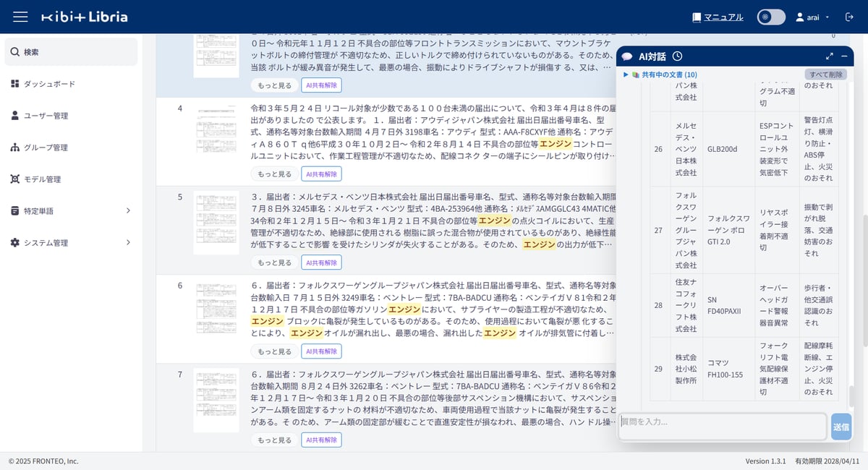Click もっと見る on result 7

[x=275, y=440]
